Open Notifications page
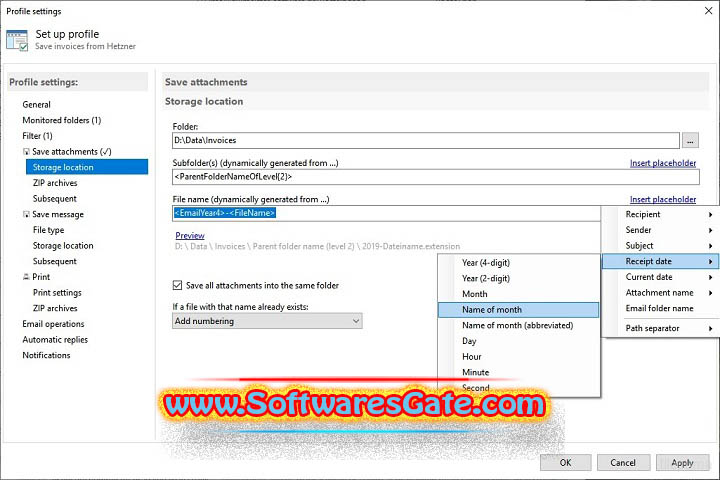The image size is (720, 480). coord(46,355)
